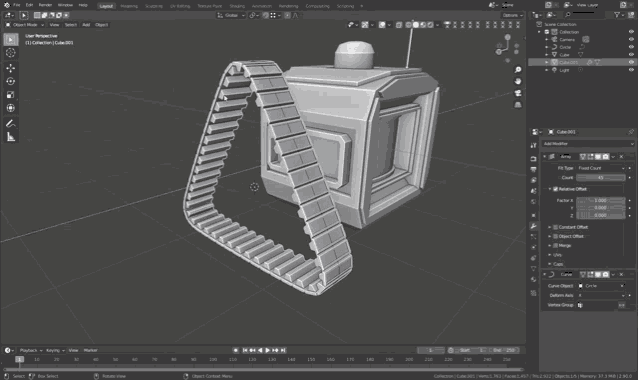The height and width of the screenshot is (380, 638).
Task: Click the Blender logo icon
Action: pyautogui.click(x=7, y=5)
